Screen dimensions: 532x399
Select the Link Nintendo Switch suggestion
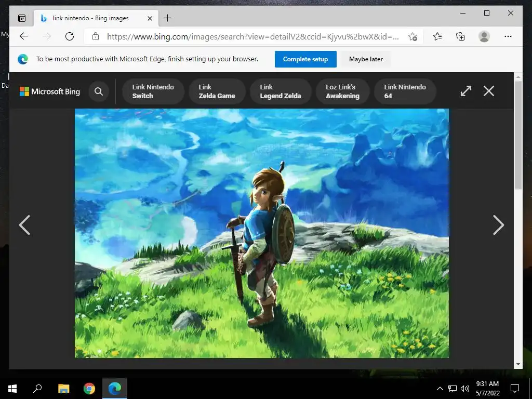tap(153, 91)
